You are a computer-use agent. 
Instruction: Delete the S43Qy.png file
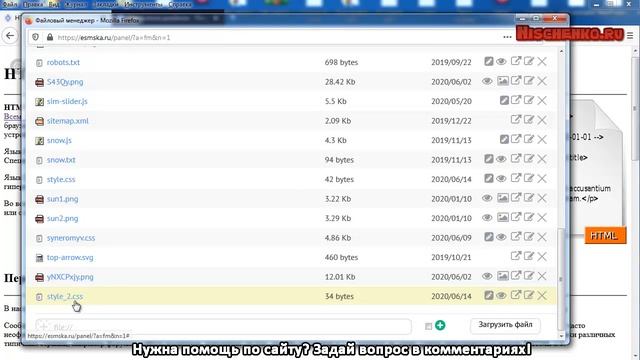click(542, 81)
